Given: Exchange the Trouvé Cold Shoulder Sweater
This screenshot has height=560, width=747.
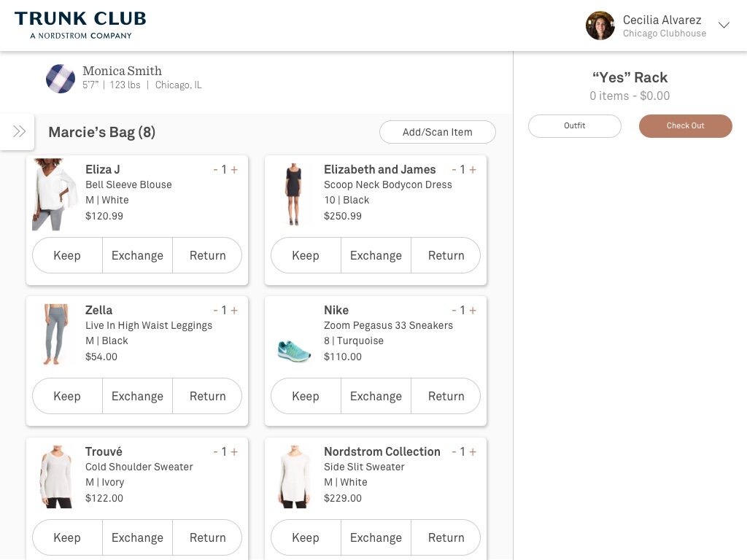Looking at the screenshot, I should point(137,537).
